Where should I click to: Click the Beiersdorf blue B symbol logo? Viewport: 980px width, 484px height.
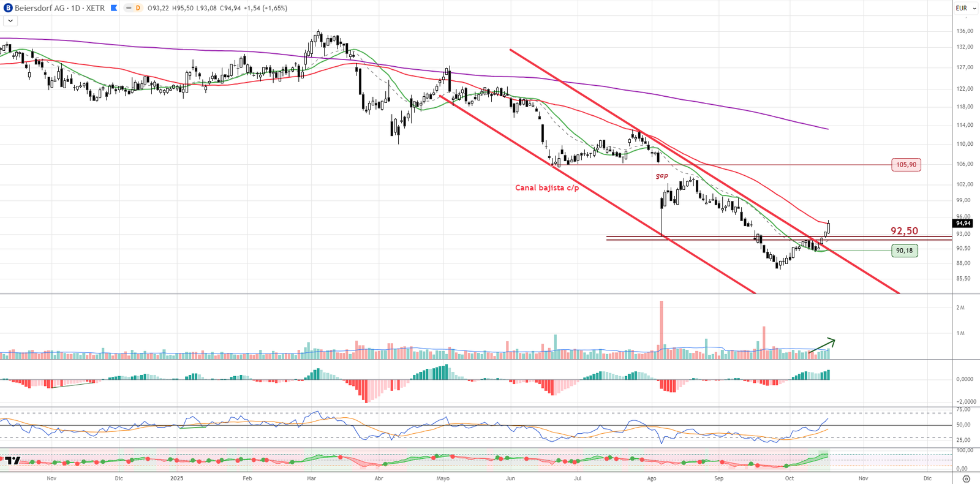[8, 8]
